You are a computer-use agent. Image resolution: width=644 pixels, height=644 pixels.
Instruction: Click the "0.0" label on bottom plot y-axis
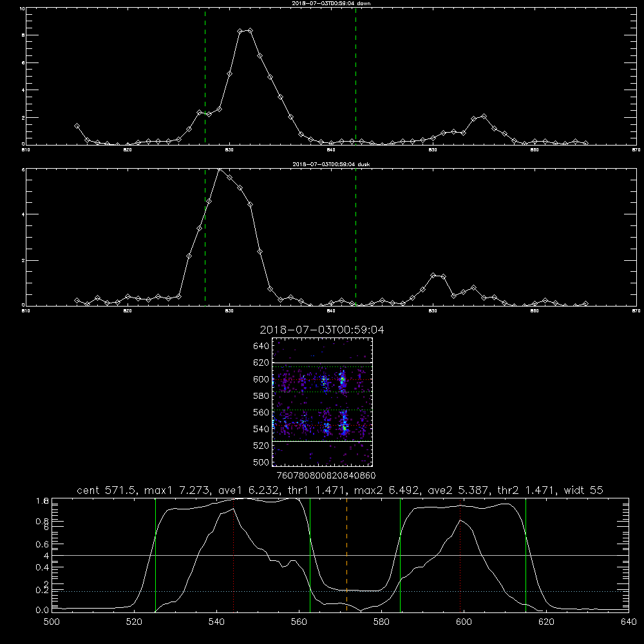coord(43,611)
